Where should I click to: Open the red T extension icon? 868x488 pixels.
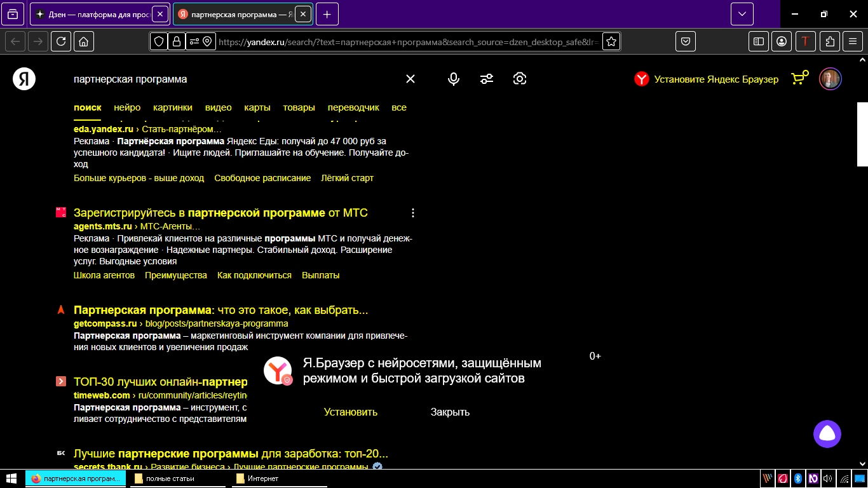pos(806,42)
